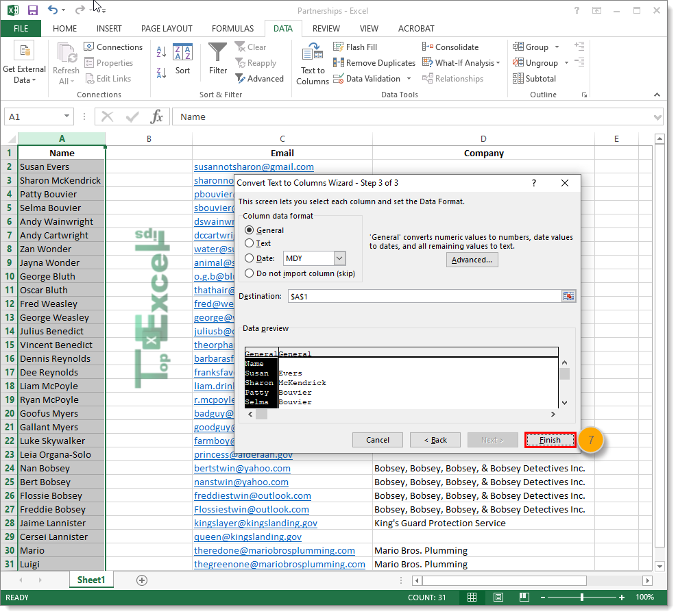
Task: Customize the Quick Access Toolbar dropdown
Action: point(103,10)
